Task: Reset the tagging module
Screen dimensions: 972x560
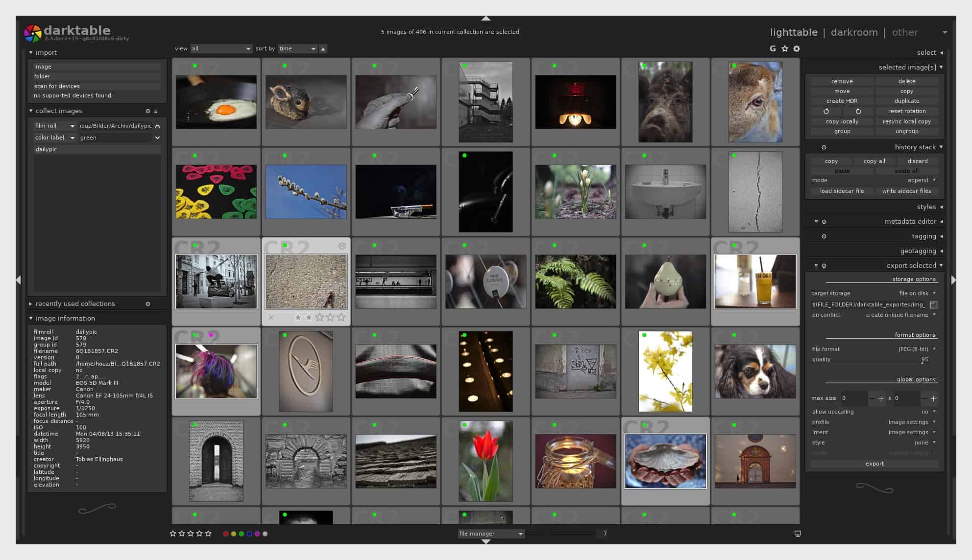Action: (824, 236)
